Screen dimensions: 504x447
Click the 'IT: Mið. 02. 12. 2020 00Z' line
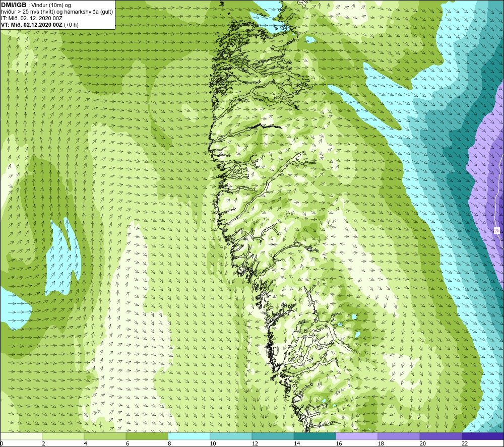(x=31, y=18)
